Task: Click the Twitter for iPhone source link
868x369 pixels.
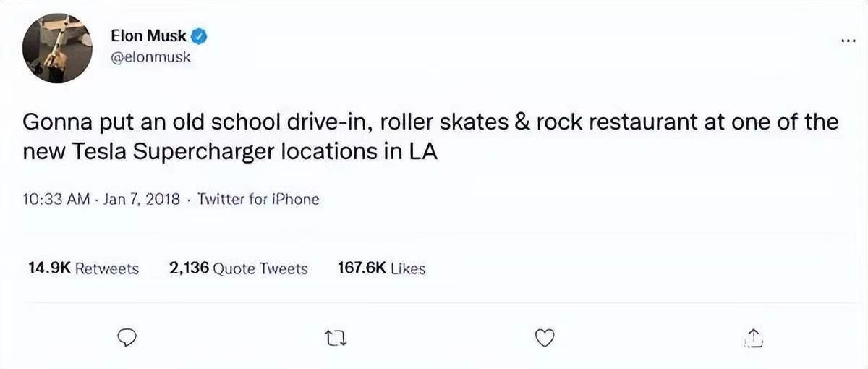Action: tap(258, 199)
